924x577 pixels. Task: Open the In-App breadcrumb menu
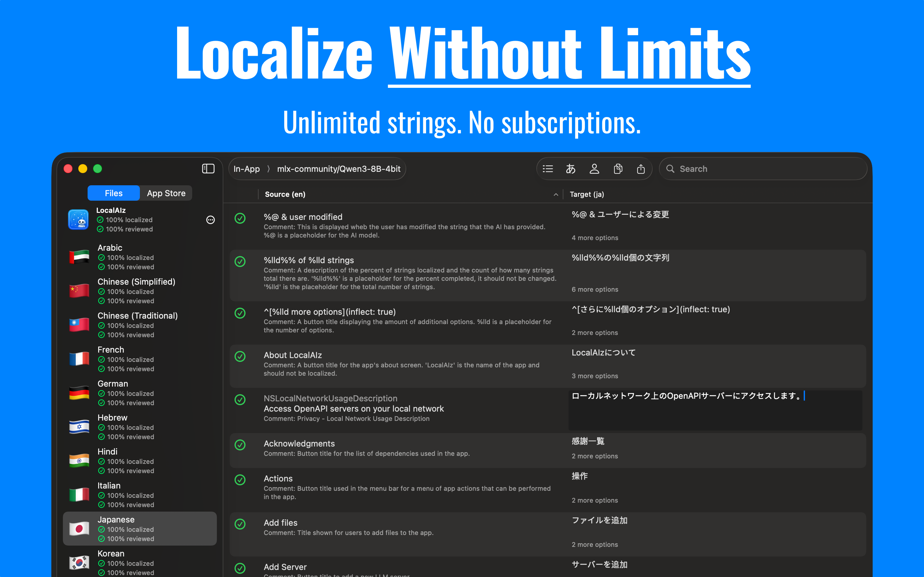coord(246,169)
